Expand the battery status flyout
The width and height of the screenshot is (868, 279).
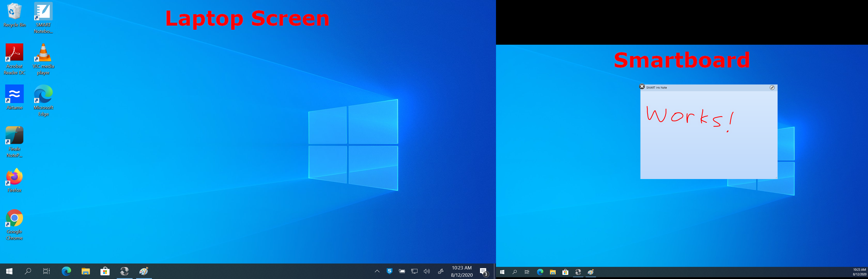402,271
